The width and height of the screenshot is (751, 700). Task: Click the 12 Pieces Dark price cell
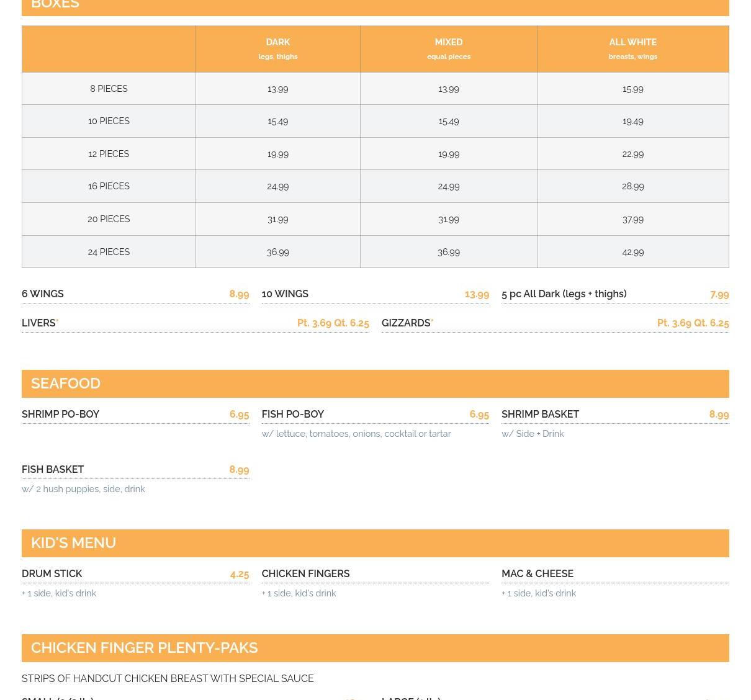(277, 154)
